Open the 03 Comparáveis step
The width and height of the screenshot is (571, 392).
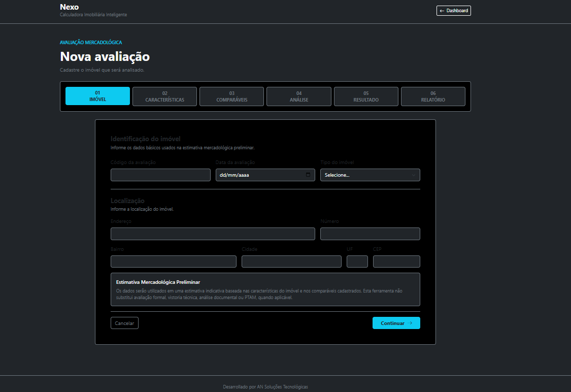[231, 96]
